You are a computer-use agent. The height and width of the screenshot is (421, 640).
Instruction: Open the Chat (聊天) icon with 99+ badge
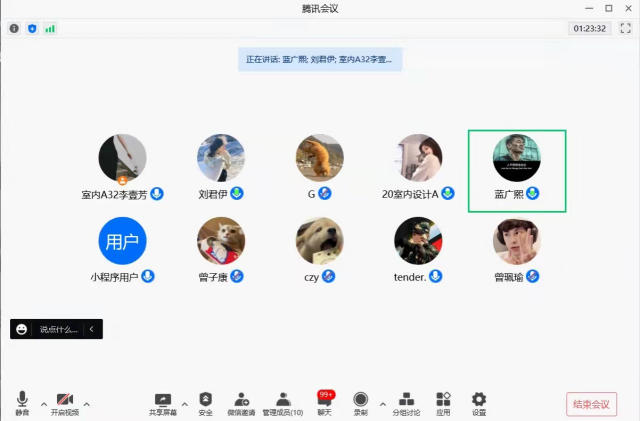point(324,400)
